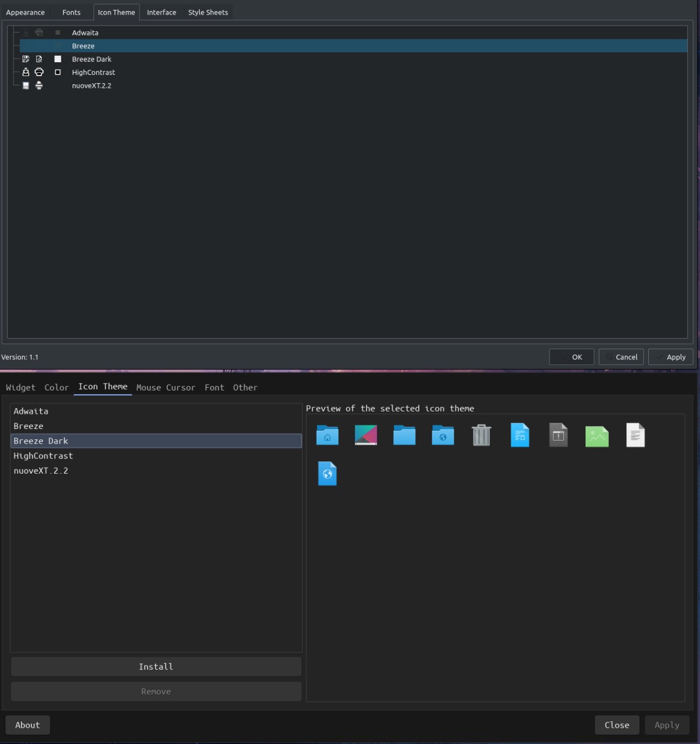This screenshot has width=700, height=744.
Task: Click the Cancel button
Action: (621, 357)
